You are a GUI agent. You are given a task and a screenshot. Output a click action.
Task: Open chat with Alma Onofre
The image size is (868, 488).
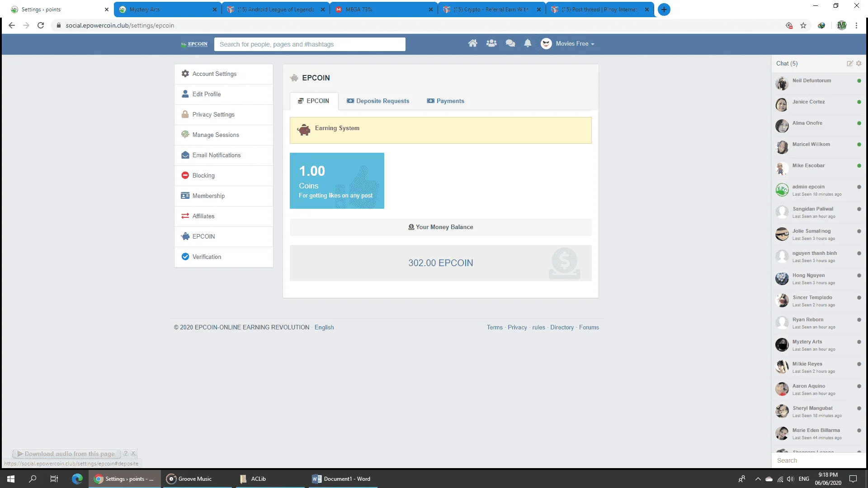click(x=819, y=126)
